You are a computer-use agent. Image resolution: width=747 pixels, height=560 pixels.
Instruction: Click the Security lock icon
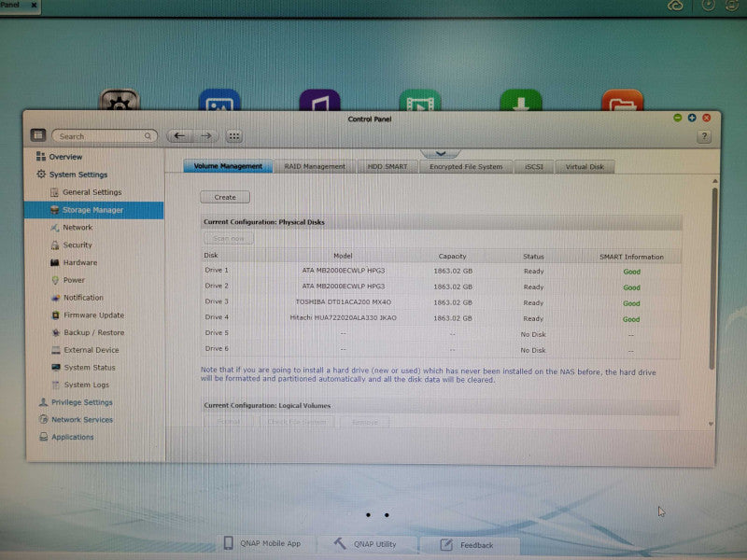tap(55, 245)
